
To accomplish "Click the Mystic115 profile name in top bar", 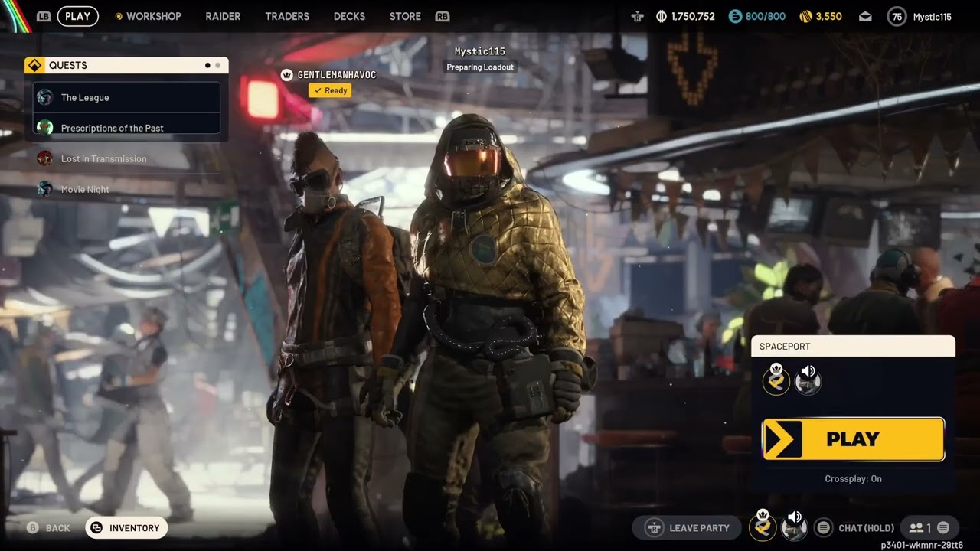I will point(933,16).
